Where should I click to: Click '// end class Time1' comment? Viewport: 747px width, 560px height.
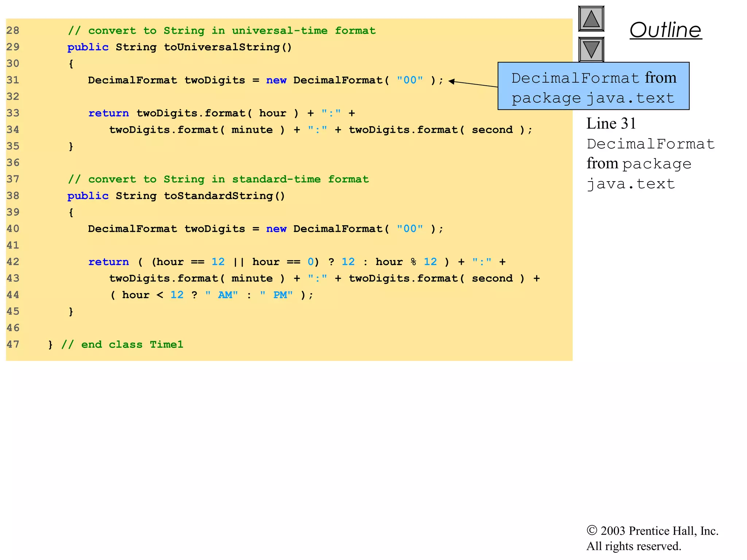pyautogui.click(x=122, y=345)
